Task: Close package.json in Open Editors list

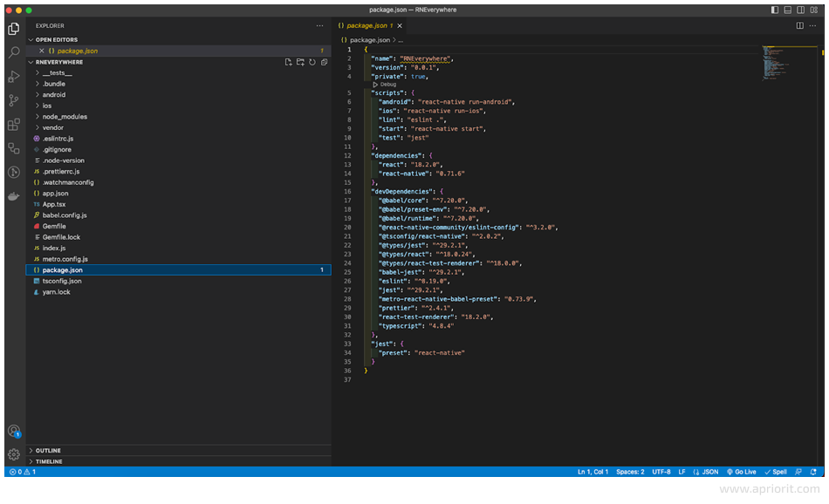Action: click(41, 51)
